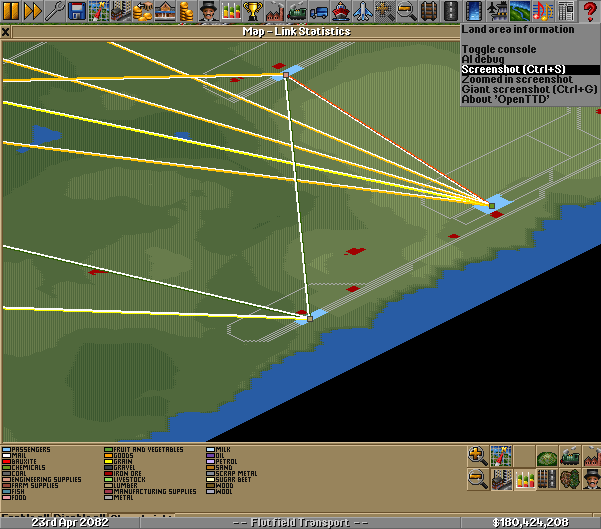
Task: Open road construction icon
Action: click(451, 11)
